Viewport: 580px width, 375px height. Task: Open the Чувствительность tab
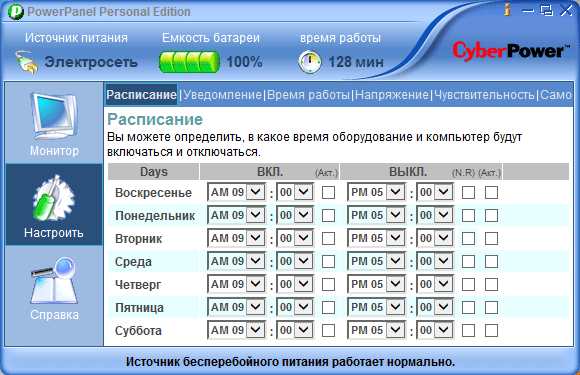pos(484,95)
